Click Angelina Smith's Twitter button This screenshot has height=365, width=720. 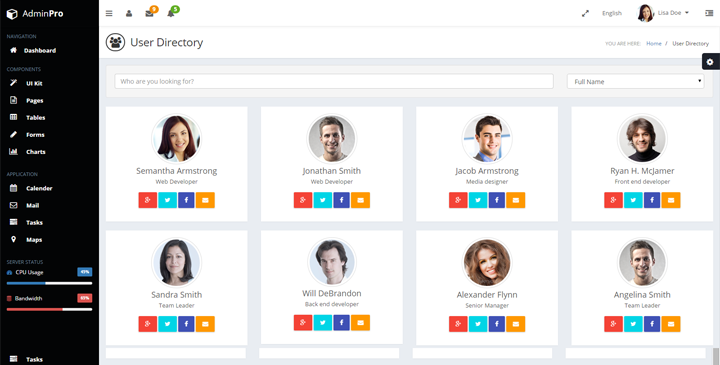[x=633, y=324]
